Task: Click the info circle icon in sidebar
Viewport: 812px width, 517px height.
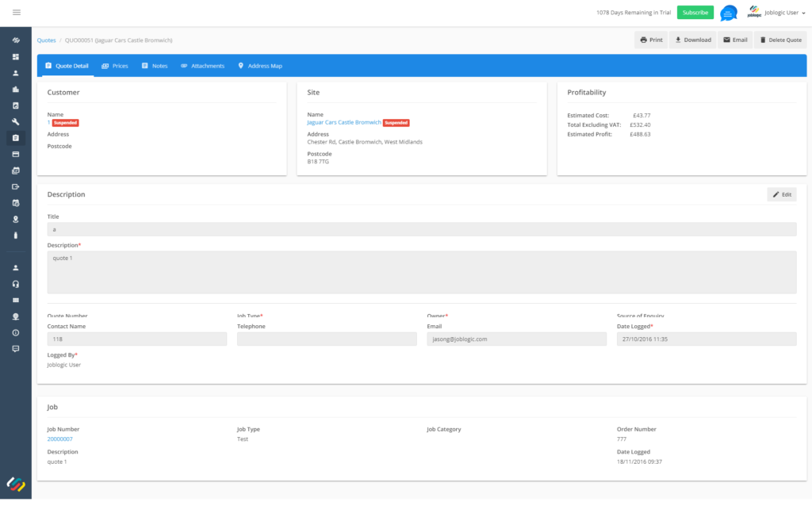Action: (16, 332)
